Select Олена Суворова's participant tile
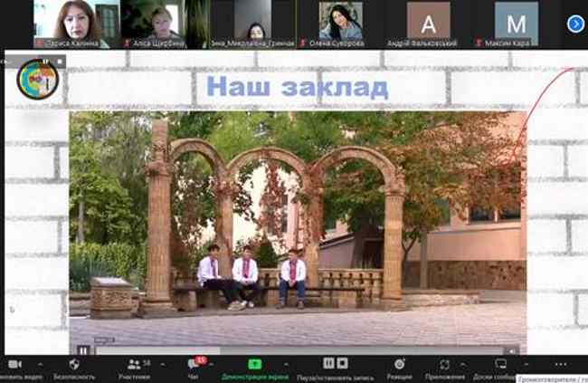Screen dimensions: 588x383 [x=340, y=24]
